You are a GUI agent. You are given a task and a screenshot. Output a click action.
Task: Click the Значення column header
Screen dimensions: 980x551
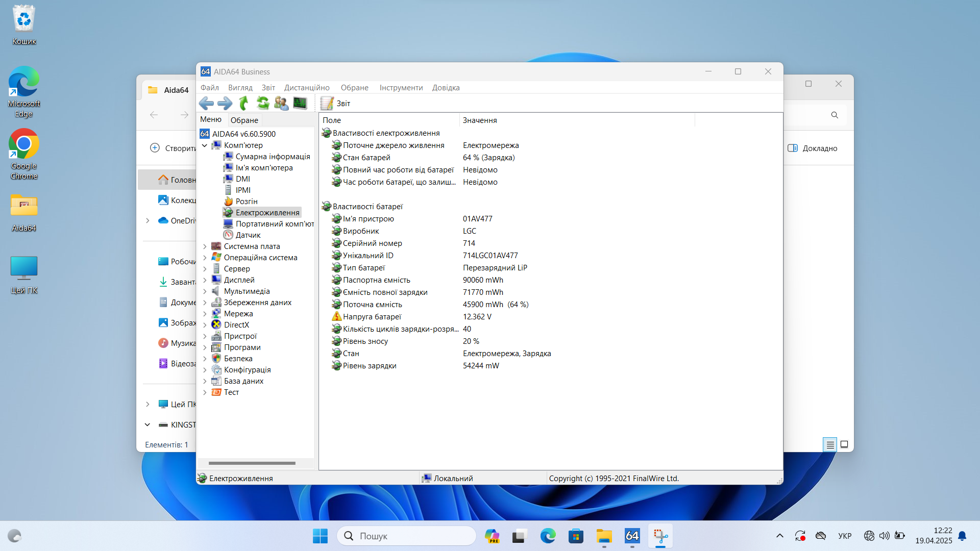(x=480, y=120)
